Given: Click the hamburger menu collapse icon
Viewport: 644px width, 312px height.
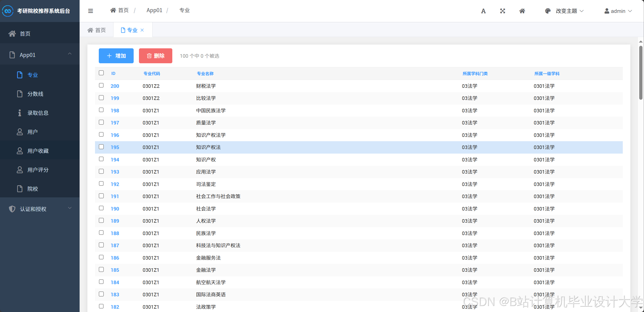Looking at the screenshot, I should pos(90,11).
